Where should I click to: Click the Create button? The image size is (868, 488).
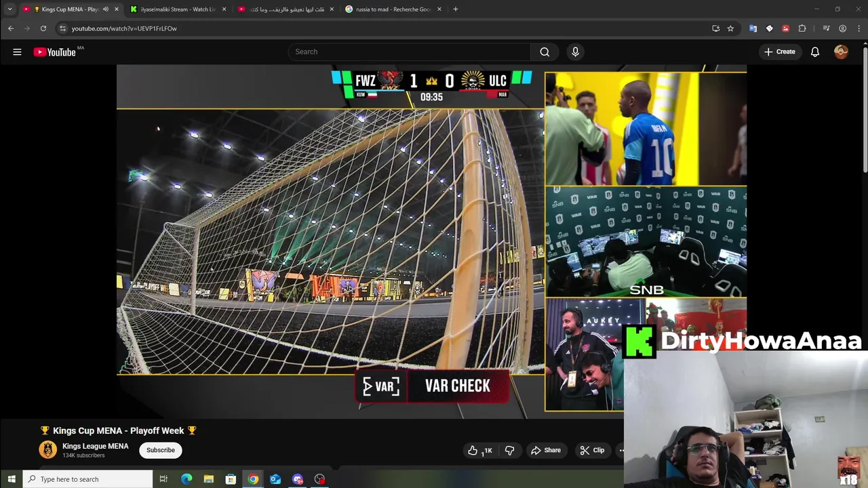tap(780, 52)
